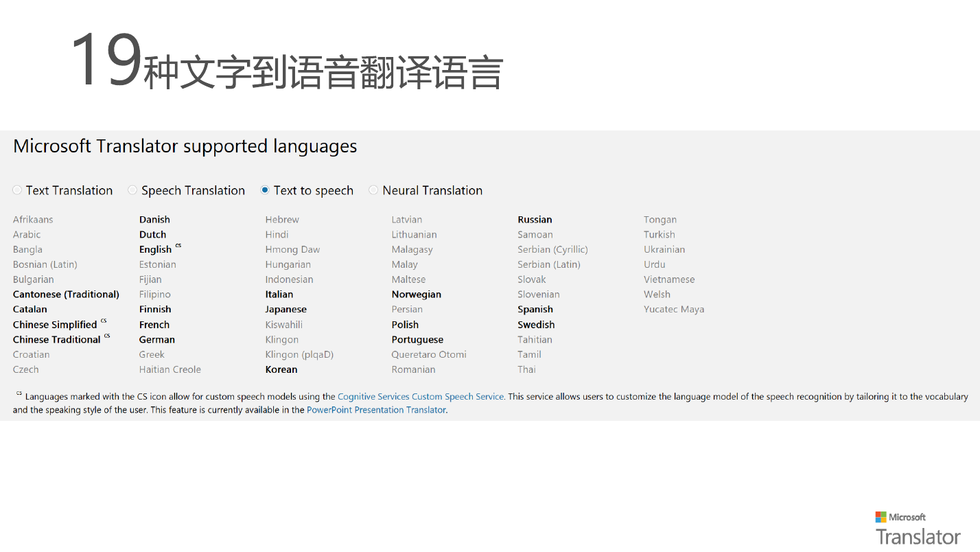Click the language 'Norwegian'

click(x=417, y=295)
